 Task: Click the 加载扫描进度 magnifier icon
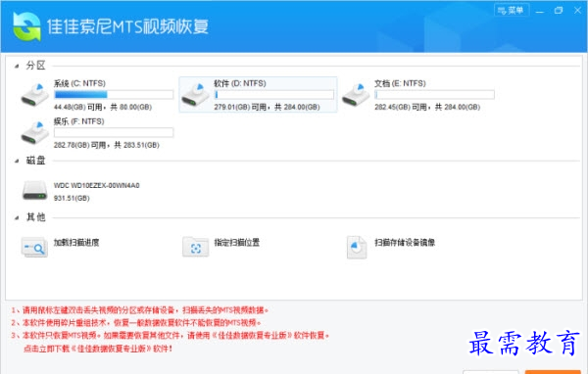34,247
